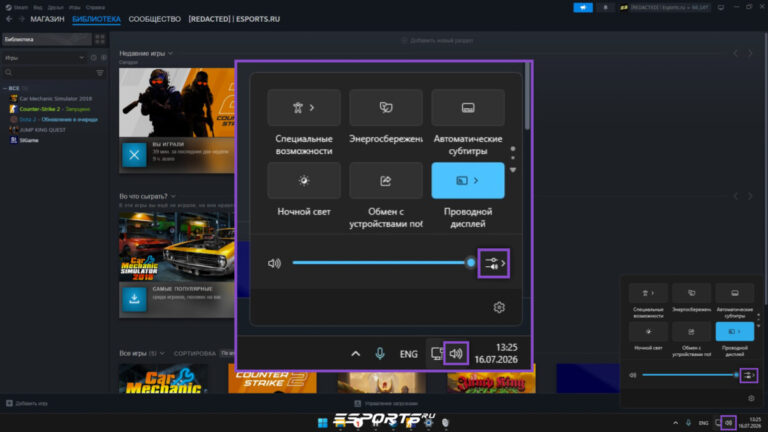The width and height of the screenshot is (768, 432).
Task: Expand Специальные возможности in magnified panel
Action: 304,108
